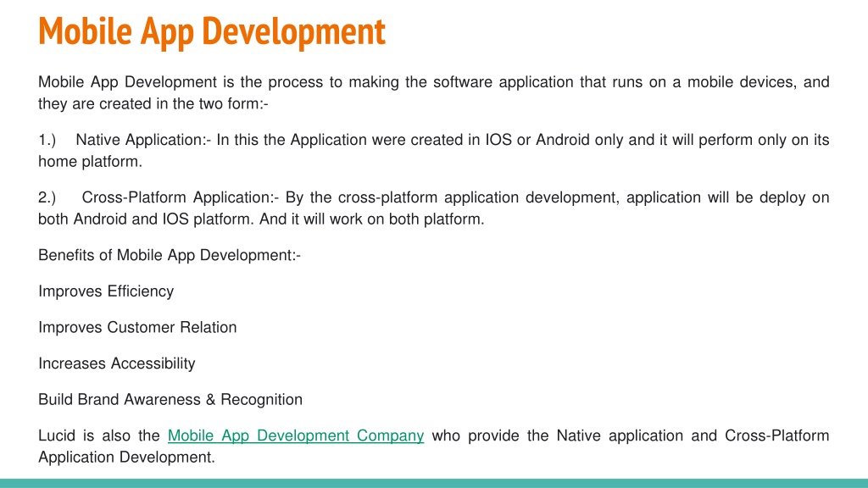Click the 'Application Development.' closing text
The width and height of the screenshot is (868, 488).
click(127, 457)
